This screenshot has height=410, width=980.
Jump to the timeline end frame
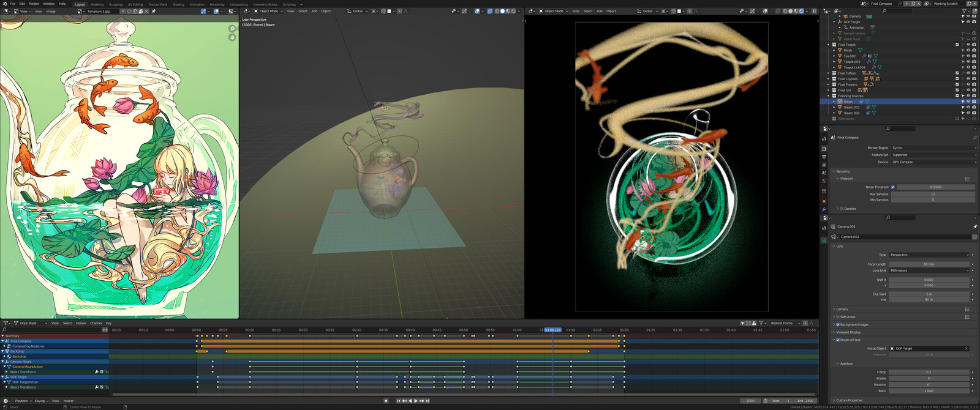coord(428,401)
